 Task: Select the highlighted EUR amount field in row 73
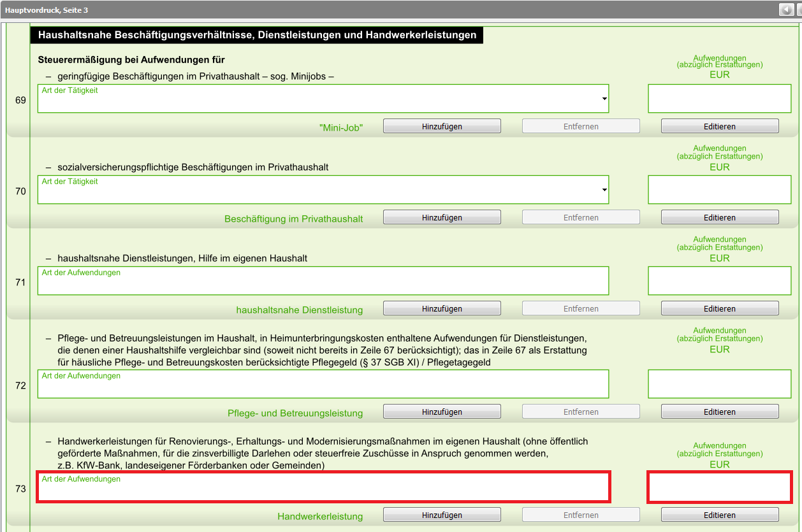pos(719,487)
